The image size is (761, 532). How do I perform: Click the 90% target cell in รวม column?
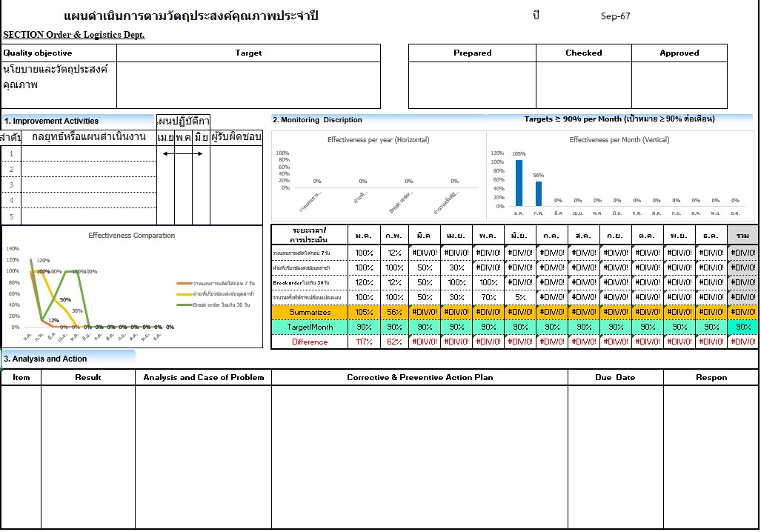(742, 327)
